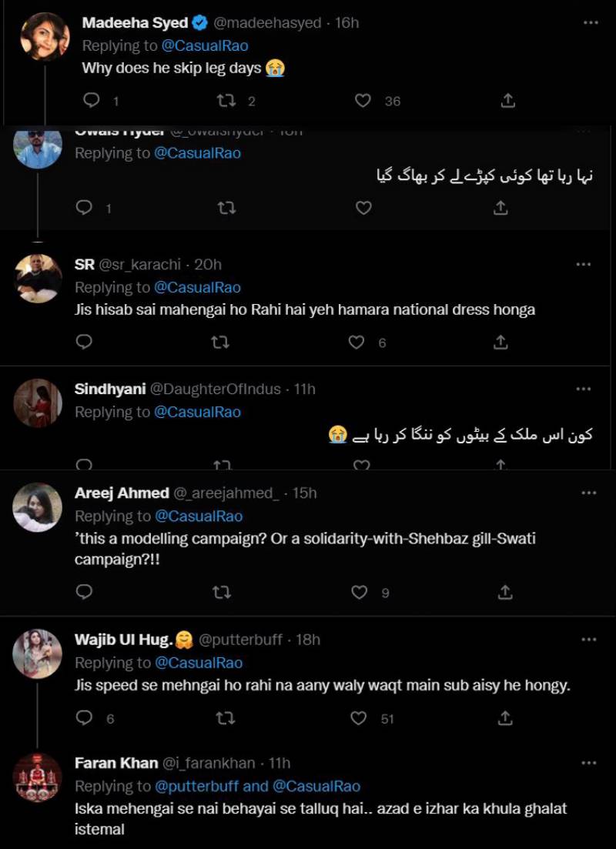Like Madeeha Syed's tweet

[x=363, y=101]
